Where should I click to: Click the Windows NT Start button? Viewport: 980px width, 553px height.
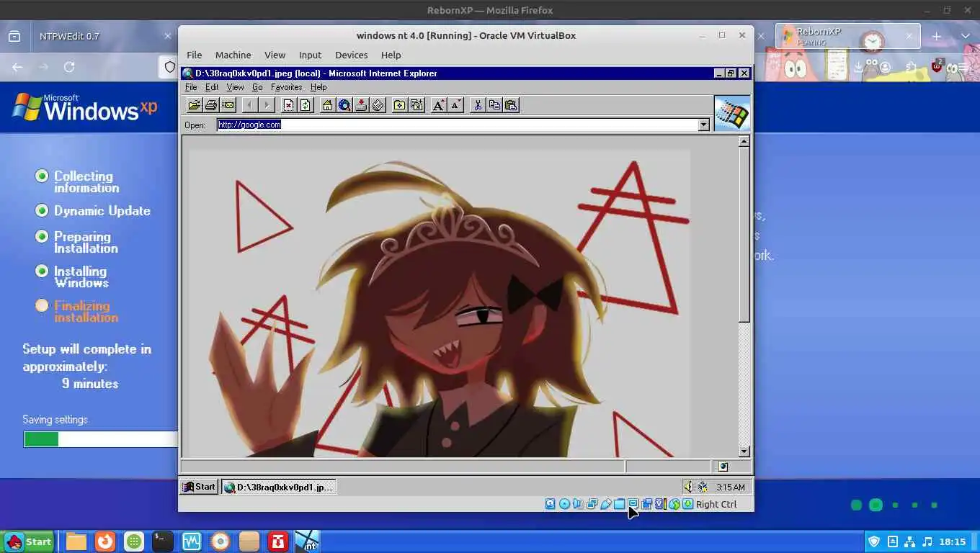[199, 487]
